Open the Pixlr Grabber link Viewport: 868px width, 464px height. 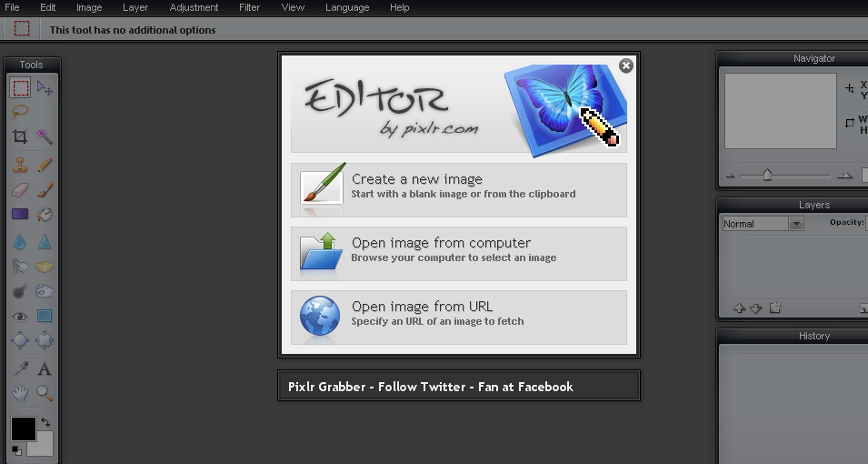pos(326,387)
